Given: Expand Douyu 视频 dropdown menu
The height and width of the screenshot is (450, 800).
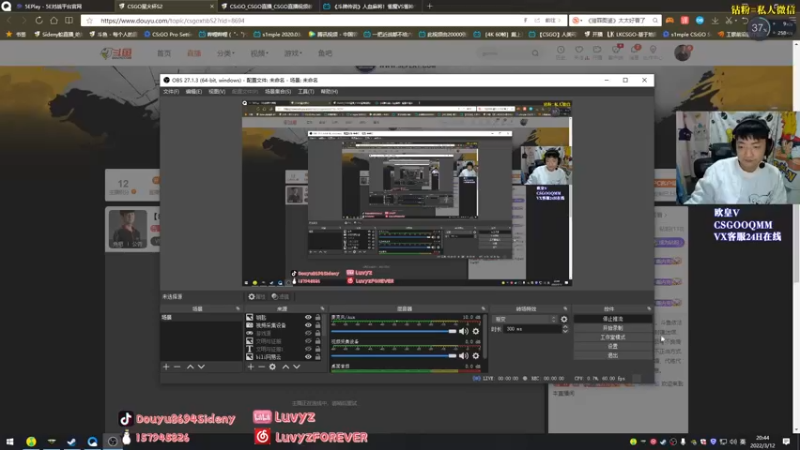Looking at the screenshot, I should 259,53.
